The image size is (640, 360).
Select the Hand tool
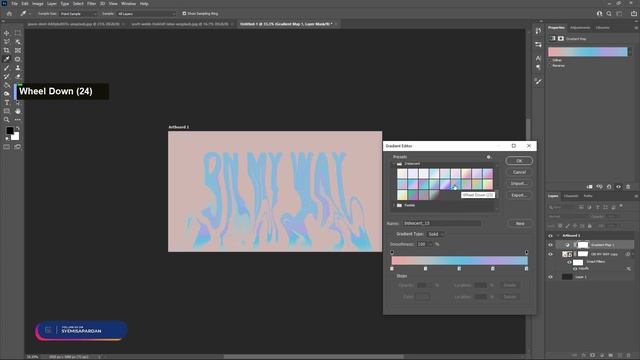[x=18, y=111]
